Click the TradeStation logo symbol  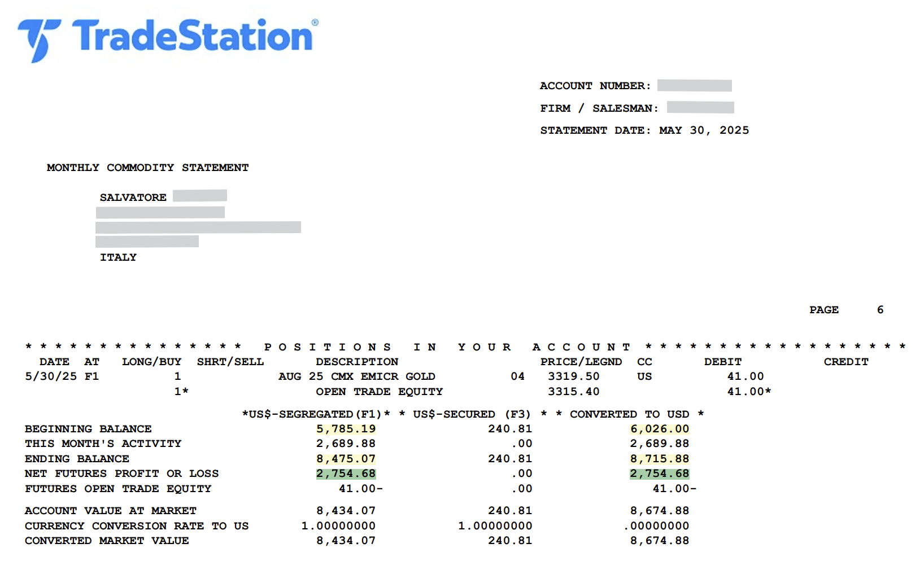pos(38,40)
